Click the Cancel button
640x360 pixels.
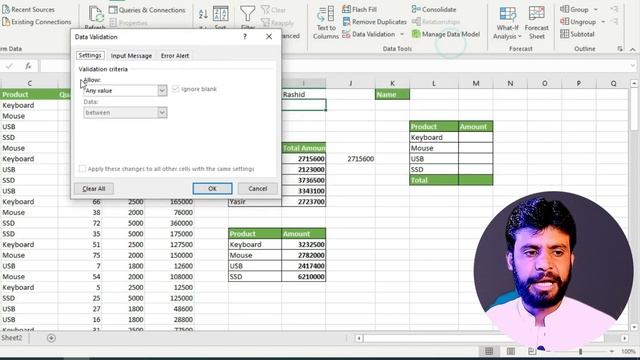click(x=258, y=189)
